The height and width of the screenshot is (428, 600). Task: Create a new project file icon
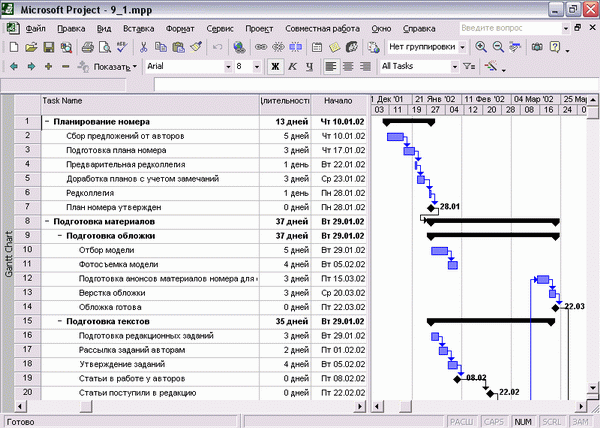coord(14,47)
